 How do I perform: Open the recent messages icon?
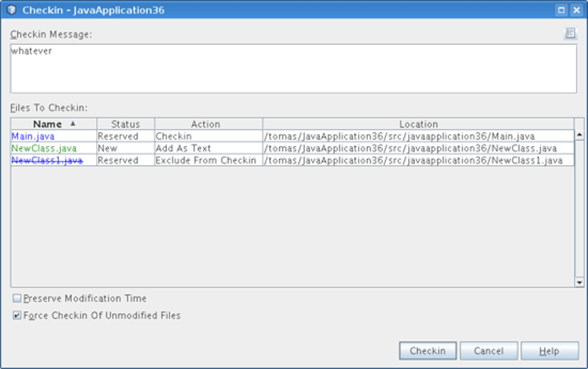coord(570,33)
